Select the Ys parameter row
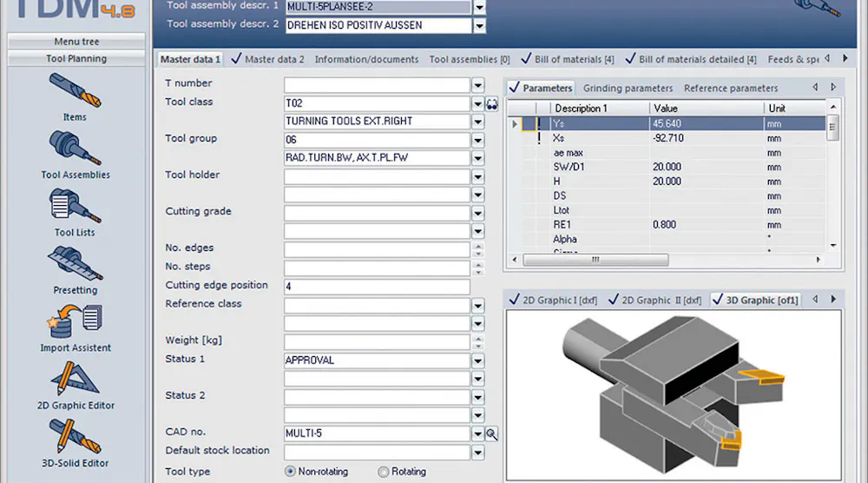Screen dimensions: 868x483 (667, 124)
